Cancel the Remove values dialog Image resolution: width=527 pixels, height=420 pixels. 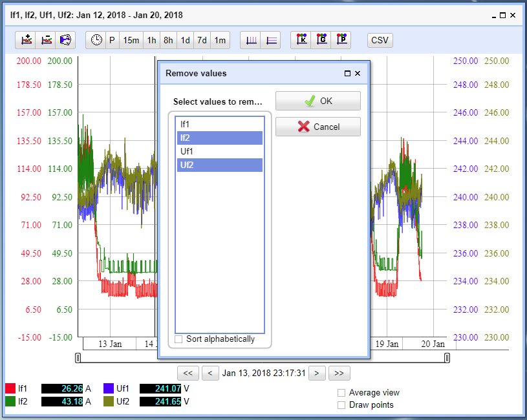(318, 127)
